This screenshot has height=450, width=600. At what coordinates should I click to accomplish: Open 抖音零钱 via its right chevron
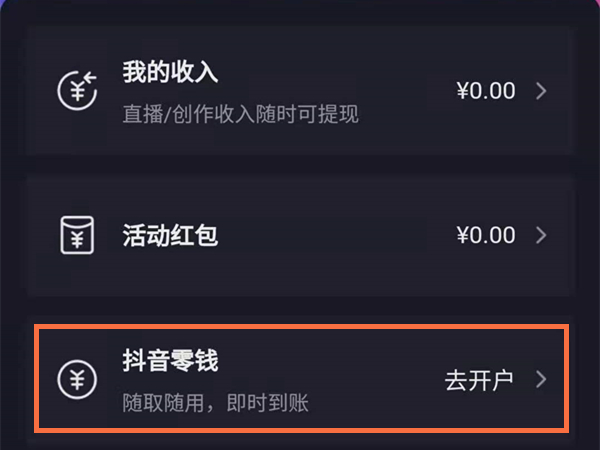point(541,380)
